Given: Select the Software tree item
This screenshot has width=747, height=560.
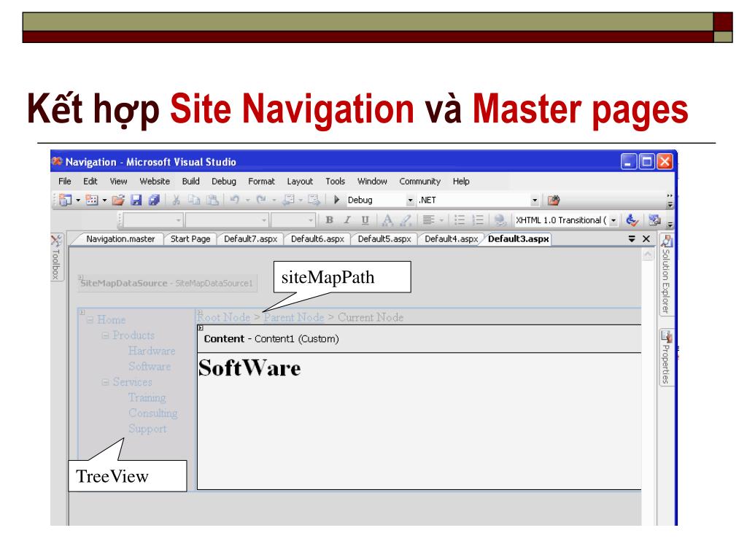Looking at the screenshot, I should (150, 367).
